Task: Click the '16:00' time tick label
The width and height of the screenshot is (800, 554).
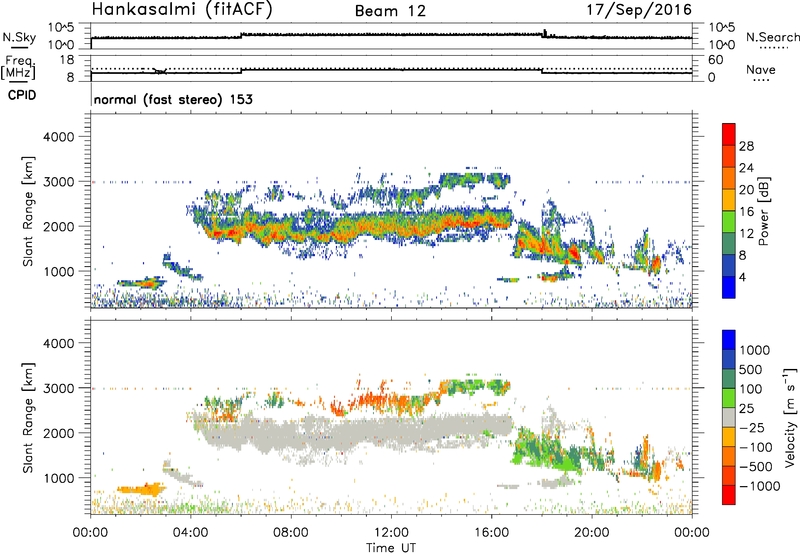Action: 491,533
